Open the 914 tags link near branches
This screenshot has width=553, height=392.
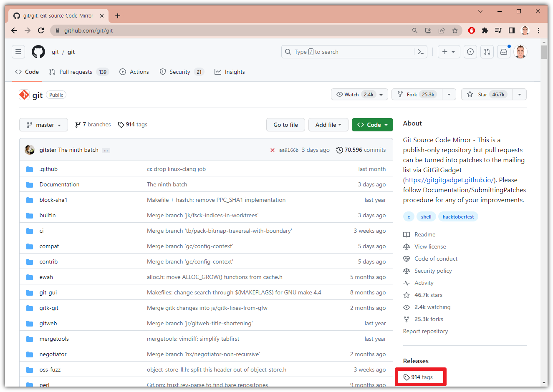[133, 124]
